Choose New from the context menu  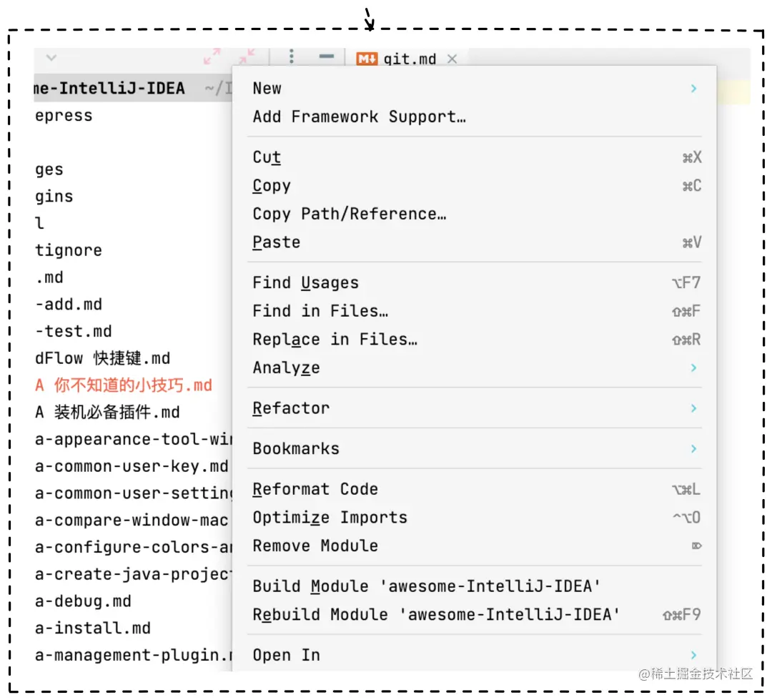(475, 88)
